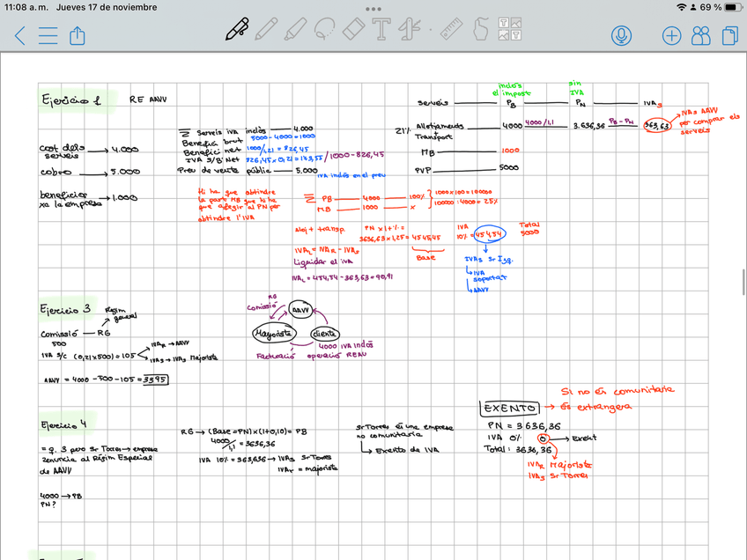Screen dimensions: 747x560
Task: Open the pages overview
Action: pos(729,35)
